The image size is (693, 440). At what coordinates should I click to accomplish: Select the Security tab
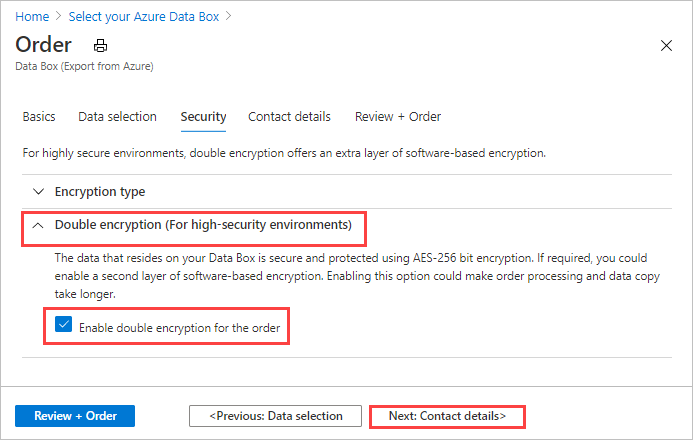tap(203, 116)
